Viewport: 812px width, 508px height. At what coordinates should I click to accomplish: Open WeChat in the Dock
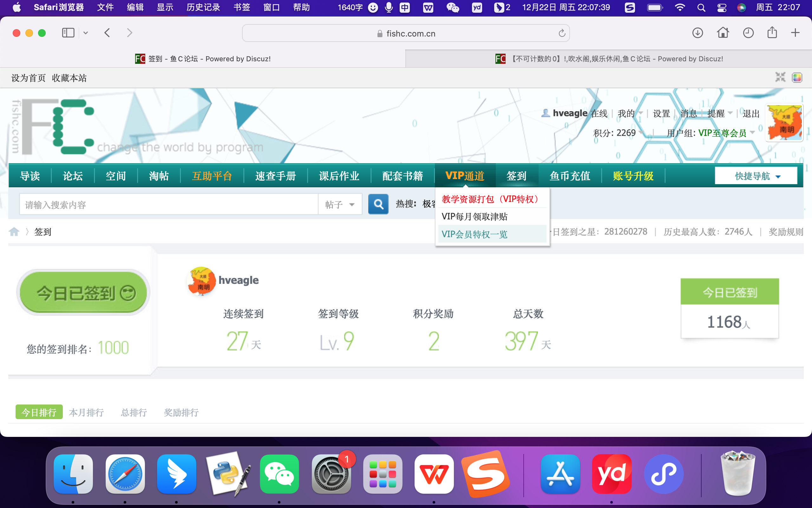pyautogui.click(x=279, y=474)
